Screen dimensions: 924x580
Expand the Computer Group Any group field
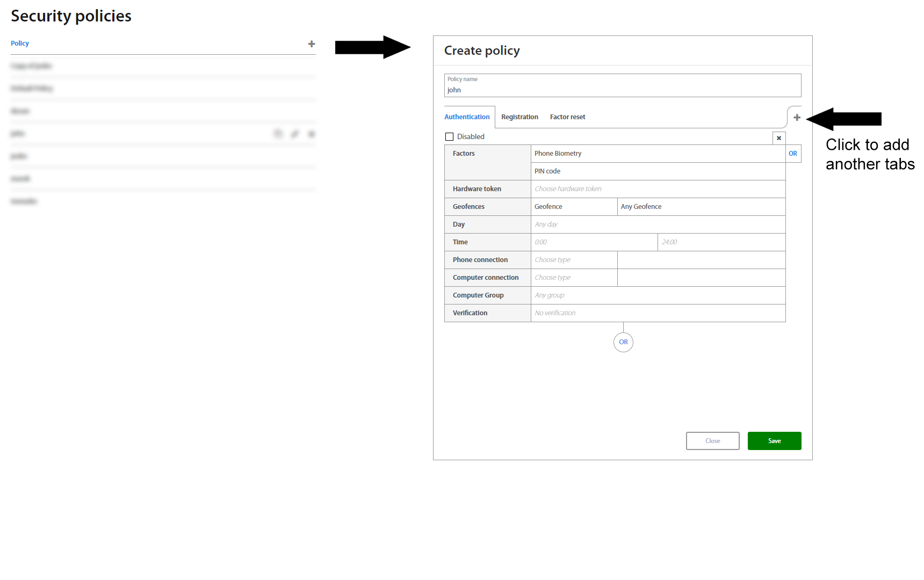point(658,295)
